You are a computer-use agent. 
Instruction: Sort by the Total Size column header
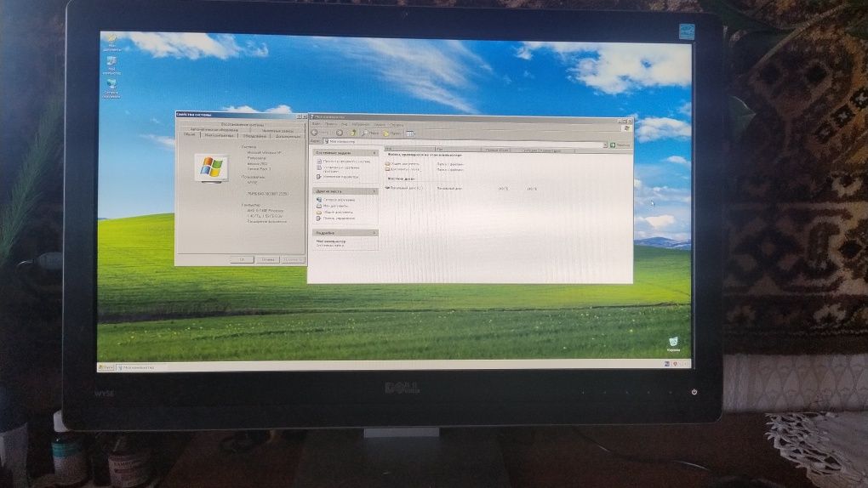coord(496,150)
